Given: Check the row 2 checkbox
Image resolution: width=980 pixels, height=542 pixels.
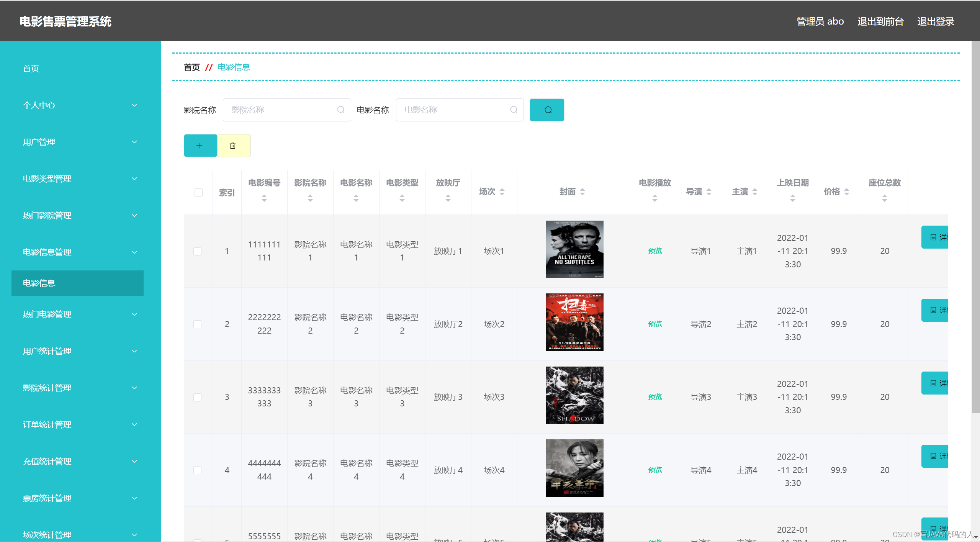Looking at the screenshot, I should [x=197, y=324].
